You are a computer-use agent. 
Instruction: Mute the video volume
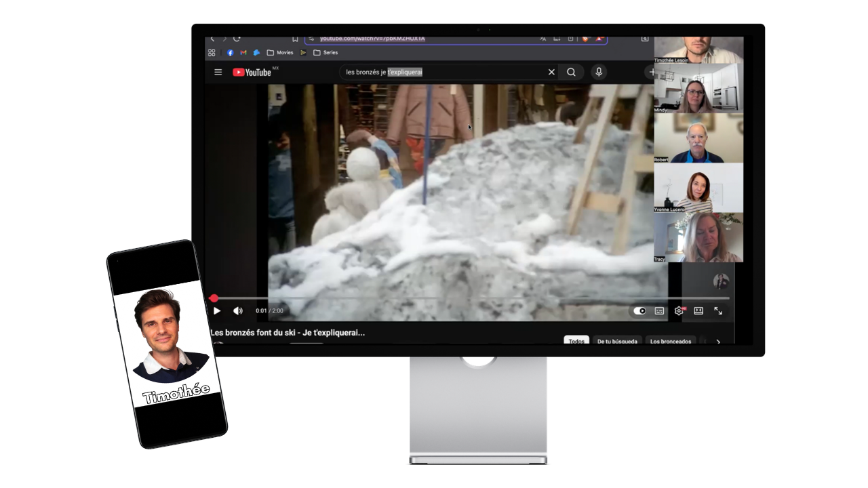click(238, 311)
